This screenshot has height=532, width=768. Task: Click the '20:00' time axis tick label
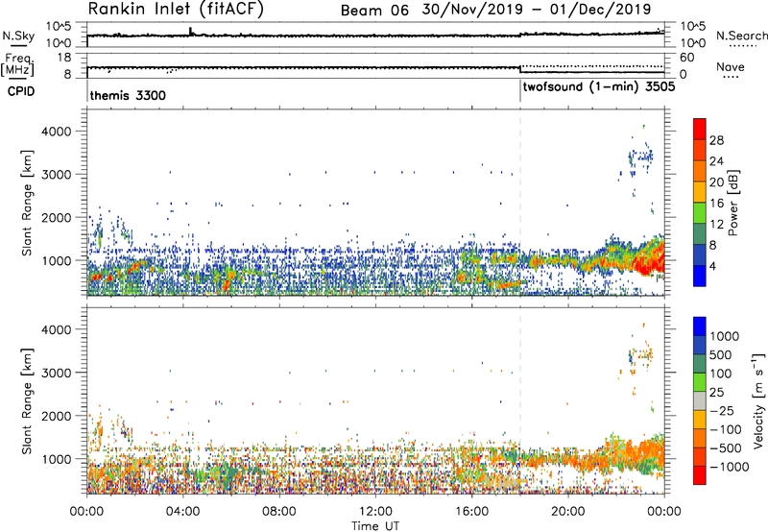568,512
